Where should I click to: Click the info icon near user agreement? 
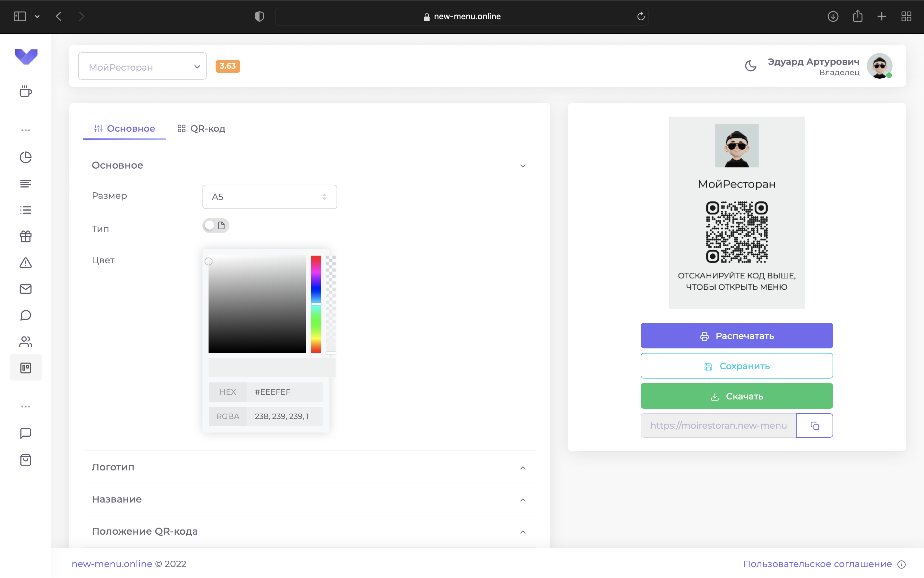[902, 564]
